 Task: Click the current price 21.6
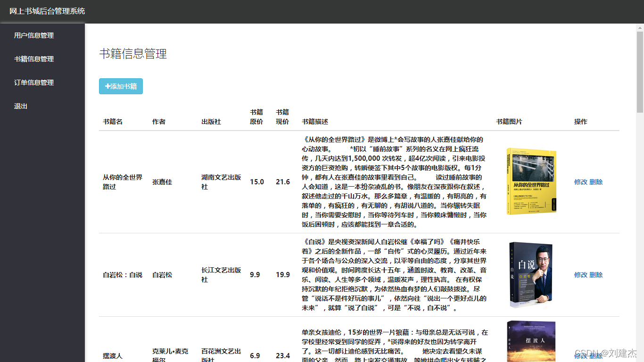[283, 182]
